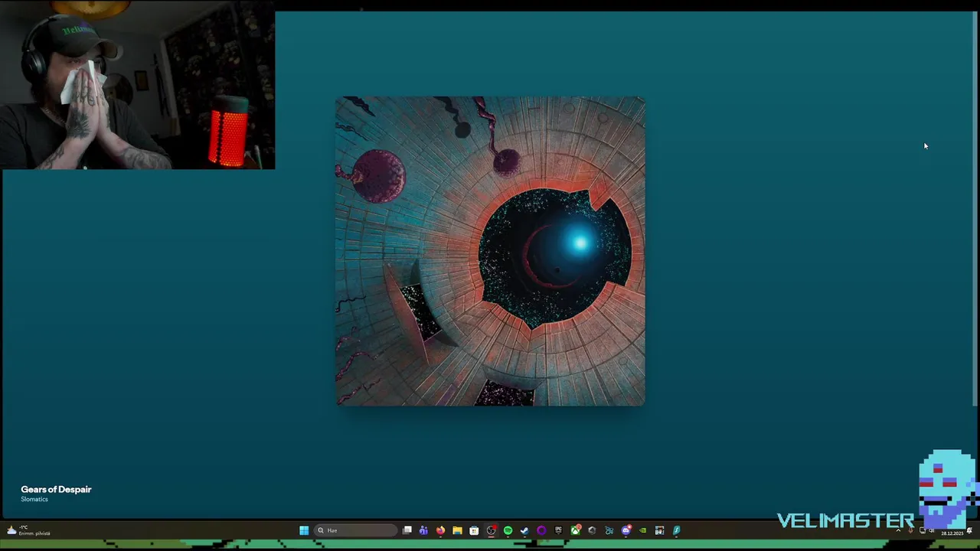Open the weather widget showing -1°C

coord(29,530)
